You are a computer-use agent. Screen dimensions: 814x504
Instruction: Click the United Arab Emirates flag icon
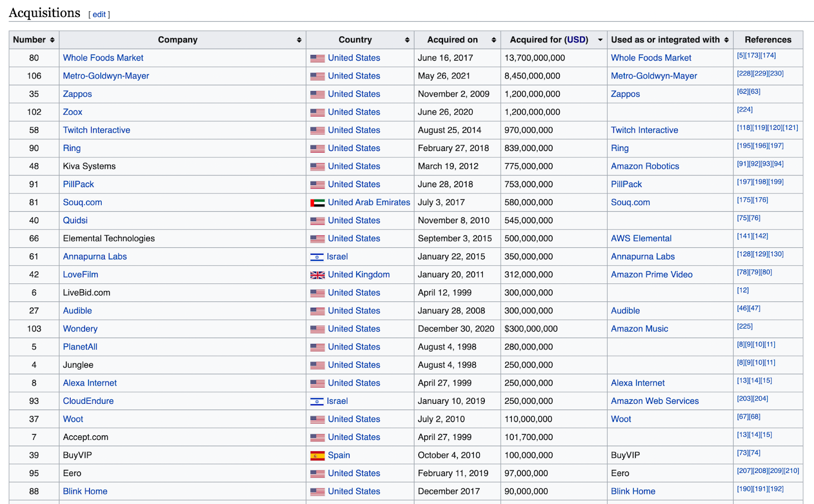(317, 203)
